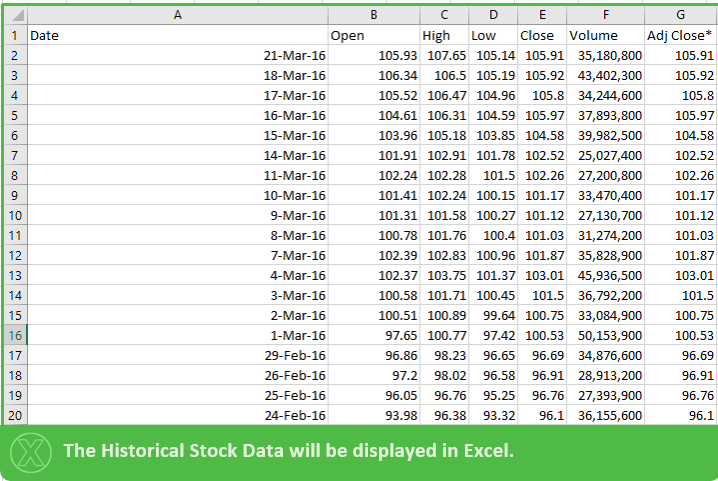Select date cell 1-Mar-16

(x=178, y=335)
